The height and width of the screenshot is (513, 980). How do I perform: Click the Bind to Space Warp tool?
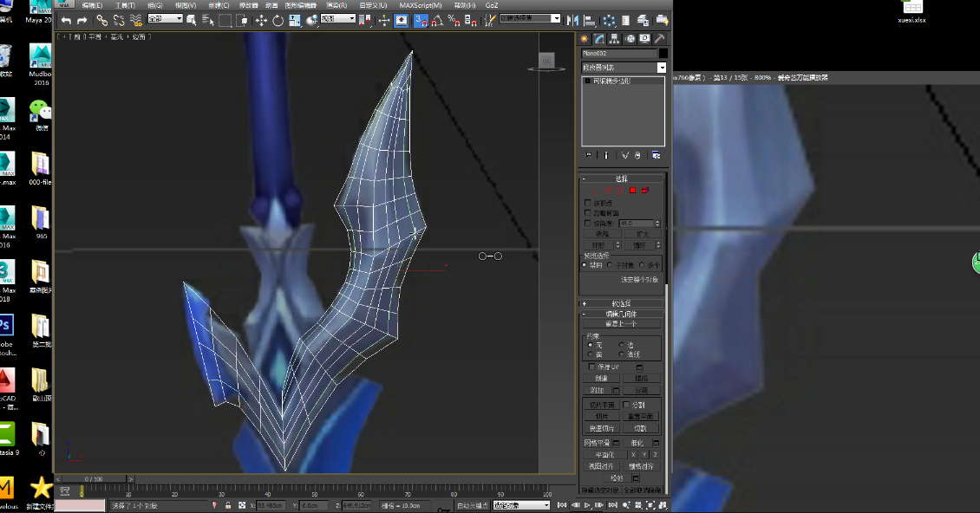(135, 21)
